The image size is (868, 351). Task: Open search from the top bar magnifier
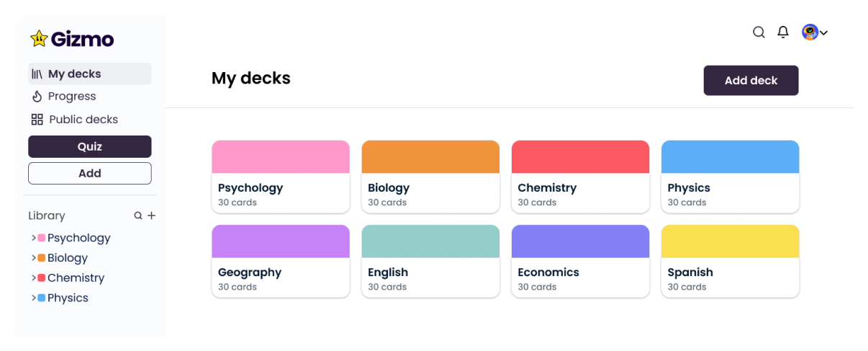pos(759,32)
